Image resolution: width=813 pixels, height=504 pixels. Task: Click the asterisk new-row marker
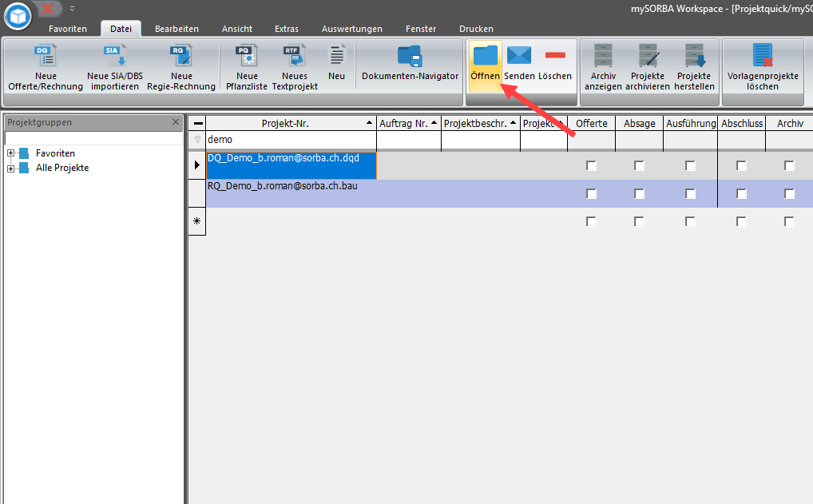(197, 221)
